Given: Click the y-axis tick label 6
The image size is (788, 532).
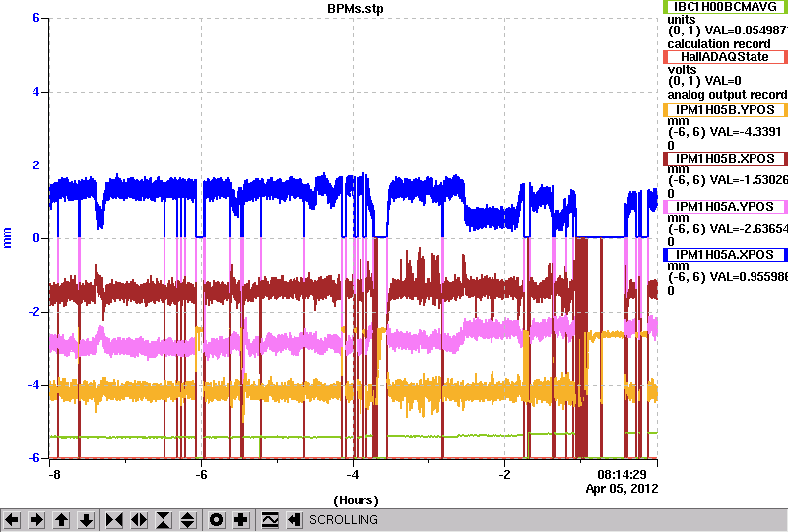Looking at the screenshot, I should [36, 18].
